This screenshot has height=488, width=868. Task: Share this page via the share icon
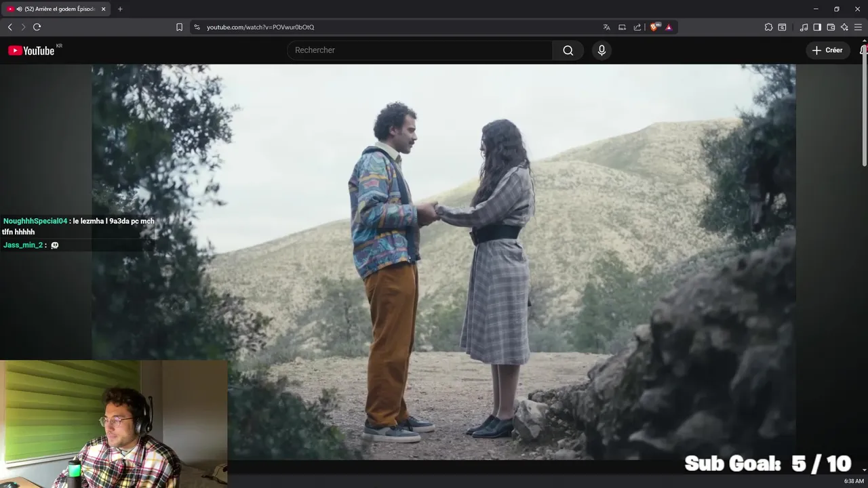[637, 27]
